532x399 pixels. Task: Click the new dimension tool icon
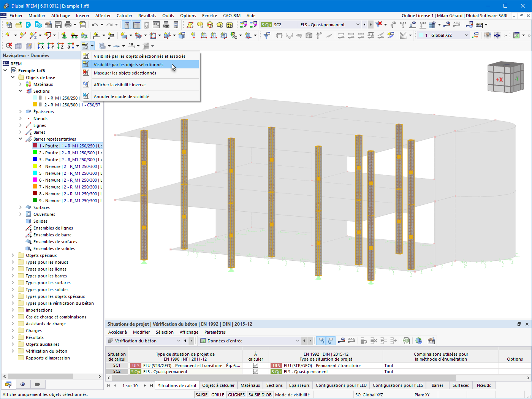coord(97,35)
